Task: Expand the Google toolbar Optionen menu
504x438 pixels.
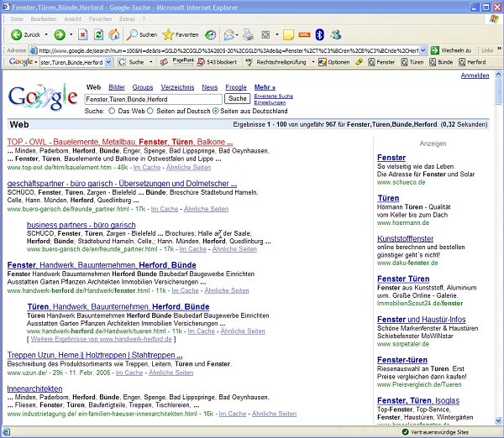Action: [x=338, y=62]
